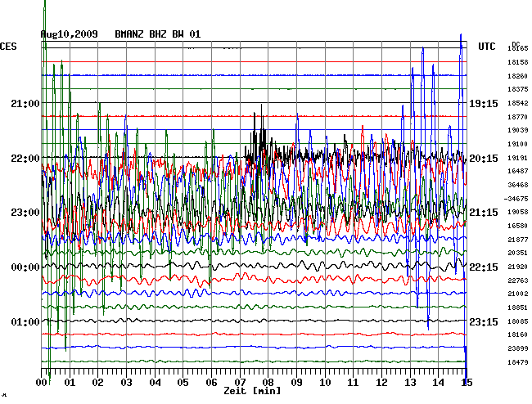
Task: Click the left time label "23:00"
Action: (x=25, y=213)
